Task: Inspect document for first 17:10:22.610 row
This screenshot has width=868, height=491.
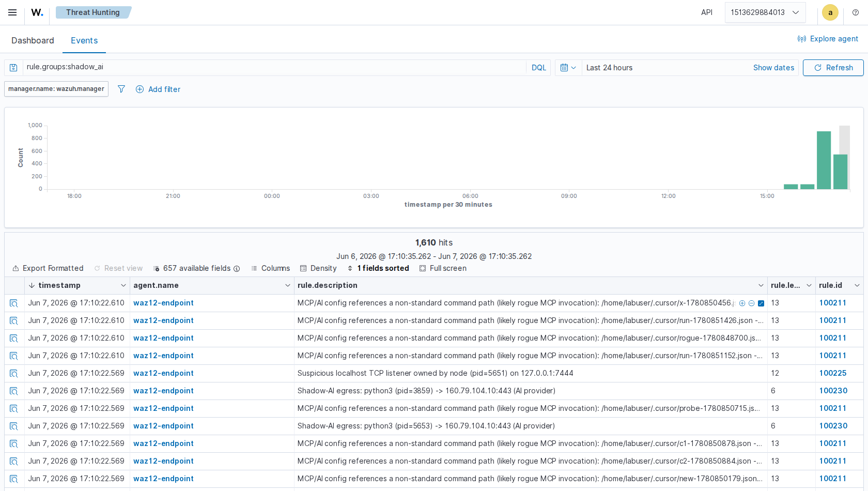Action: point(14,303)
